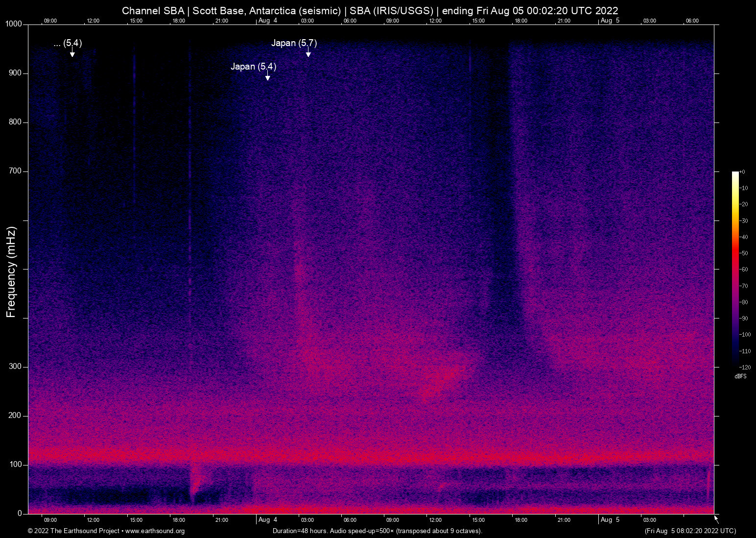Click the arrow beneath the Japan (5.4) label
Image resolution: width=756 pixels, height=538 pixels.
267,77
